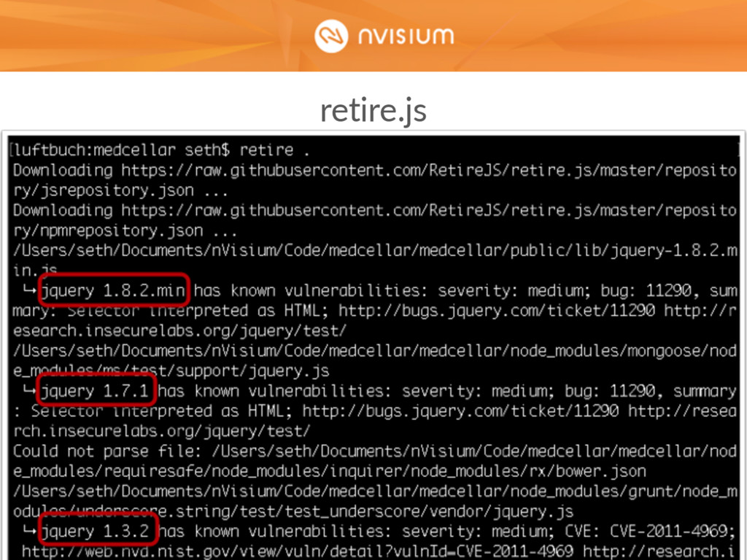The width and height of the screenshot is (747, 560).
Task: Click the line ending in 'node_modules/rx/bower.json'
Action: 330,471
